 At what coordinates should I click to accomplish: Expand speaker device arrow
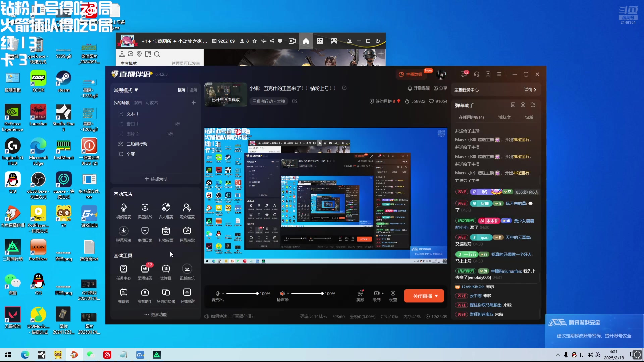288,294
